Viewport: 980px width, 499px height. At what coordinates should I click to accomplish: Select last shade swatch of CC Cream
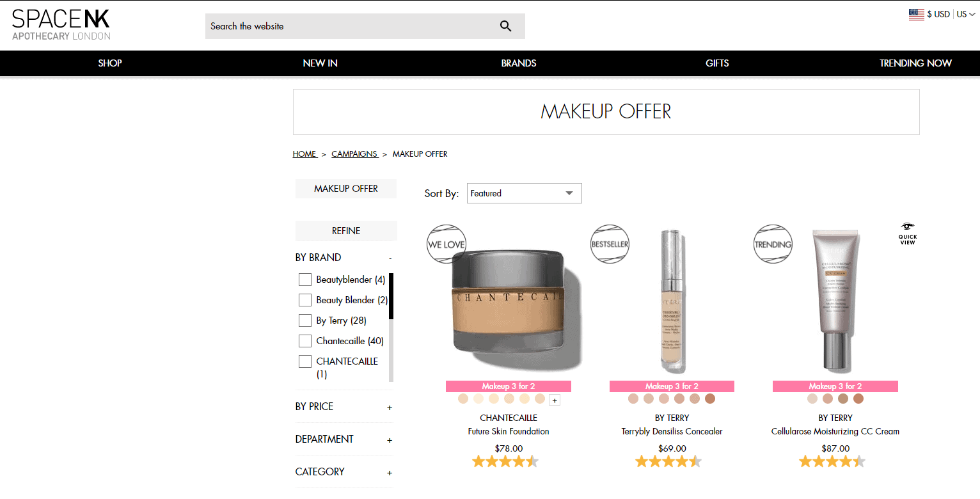pyautogui.click(x=858, y=399)
